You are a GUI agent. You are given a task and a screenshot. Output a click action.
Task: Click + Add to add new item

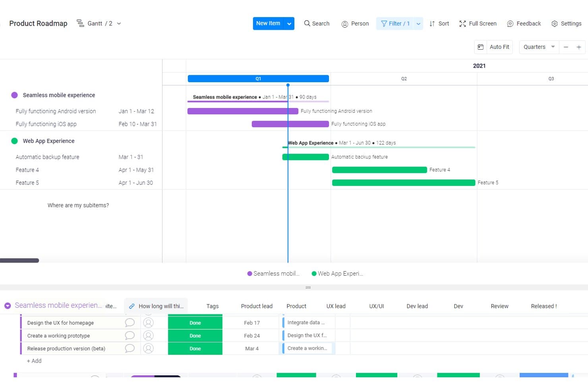[34, 361]
